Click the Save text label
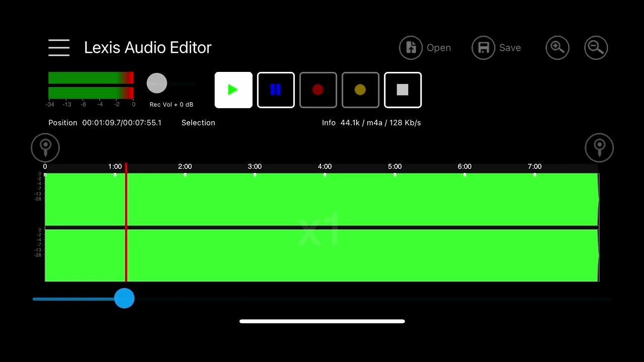The image size is (644, 362). click(x=510, y=48)
